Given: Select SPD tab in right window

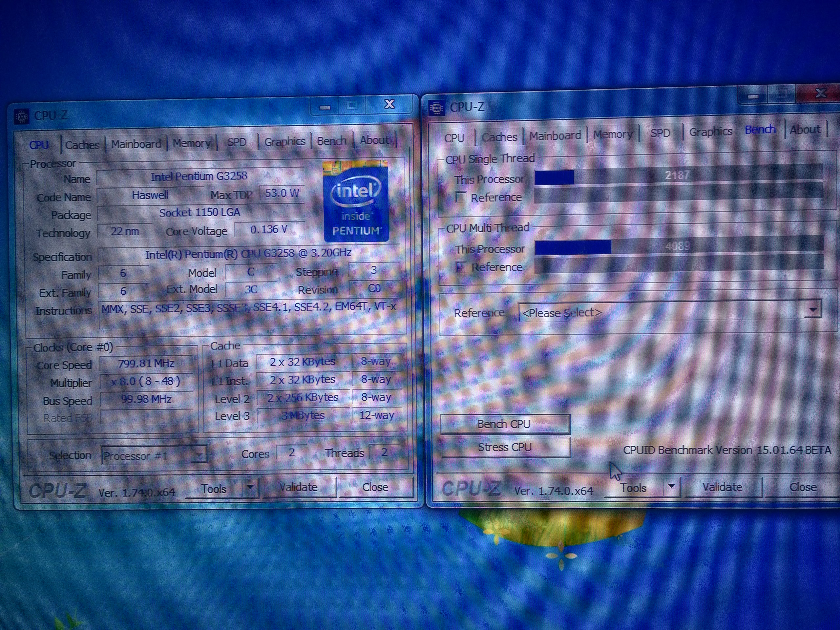Looking at the screenshot, I should tap(660, 133).
